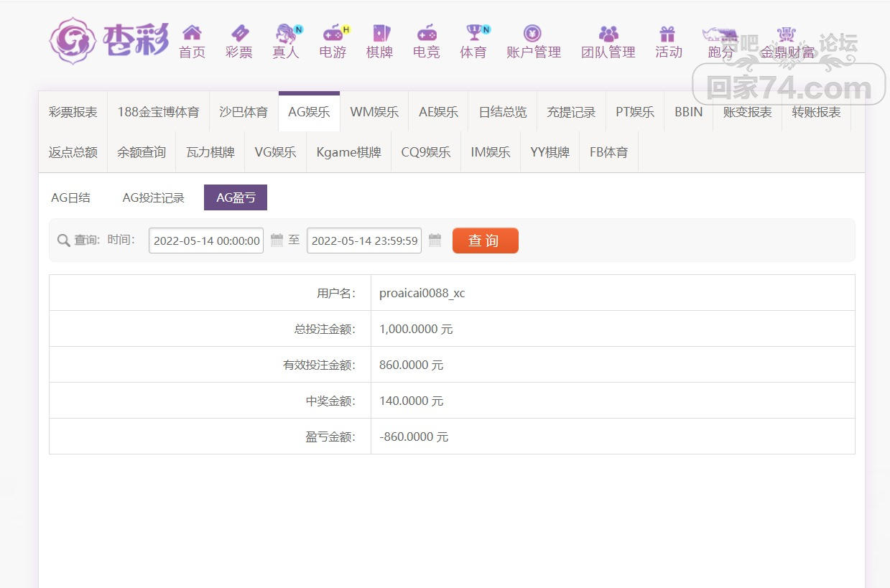Open the 电游 gamepad icon
Screen dimensions: 890x588
tap(333, 34)
